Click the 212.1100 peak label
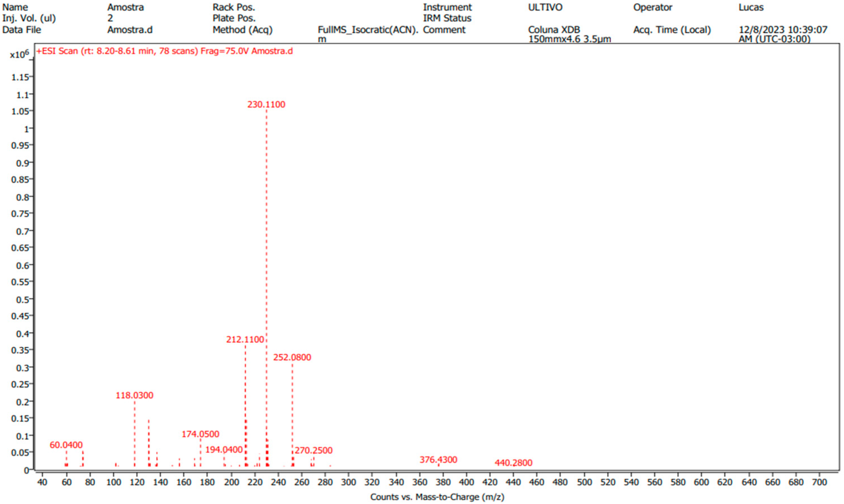The width and height of the screenshot is (844, 504). [245, 339]
